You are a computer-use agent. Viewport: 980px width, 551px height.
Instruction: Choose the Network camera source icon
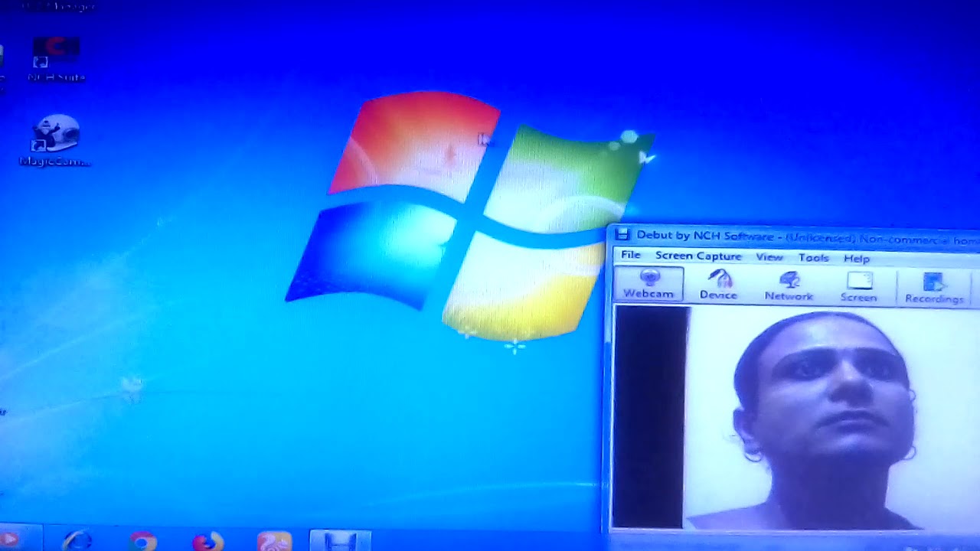789,285
